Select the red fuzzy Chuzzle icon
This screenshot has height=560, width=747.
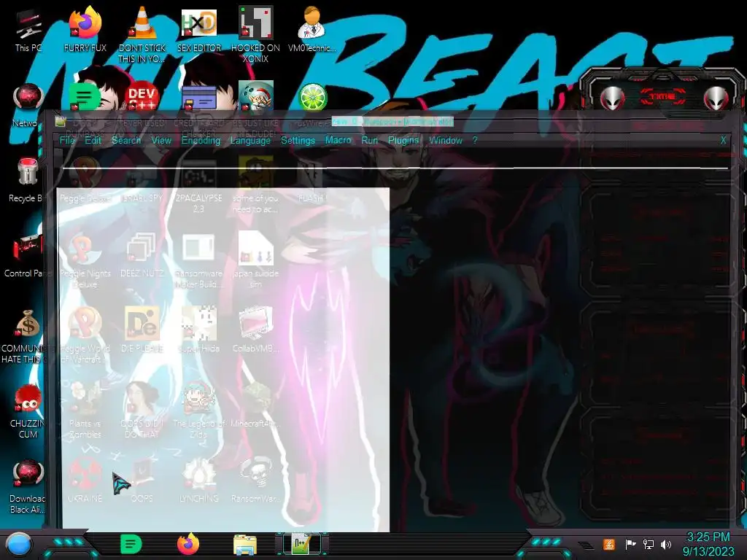[x=28, y=411]
